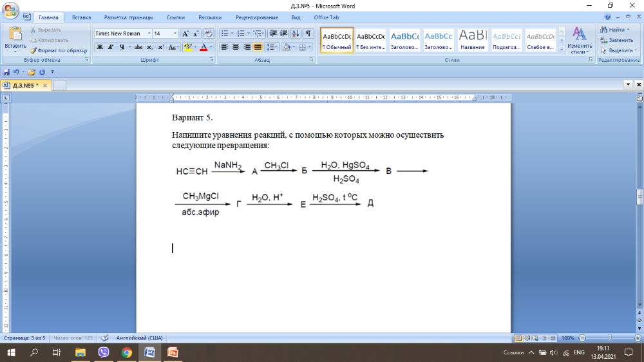Click the bulleted list icon
Viewport: 644px width, 362px height.
pos(225,33)
